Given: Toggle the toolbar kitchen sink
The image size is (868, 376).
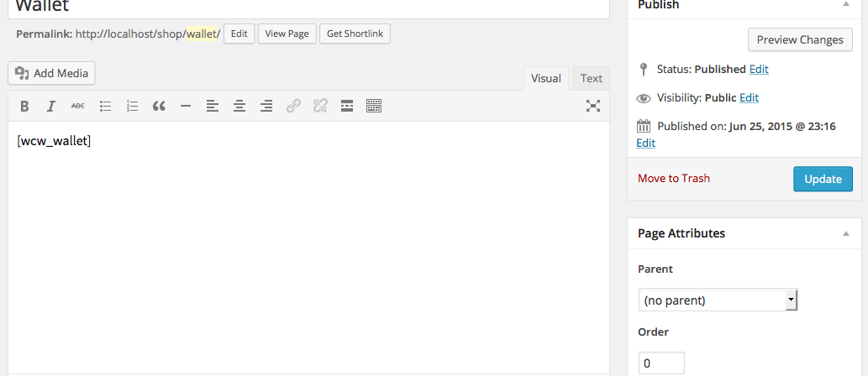Looking at the screenshot, I should pyautogui.click(x=374, y=106).
